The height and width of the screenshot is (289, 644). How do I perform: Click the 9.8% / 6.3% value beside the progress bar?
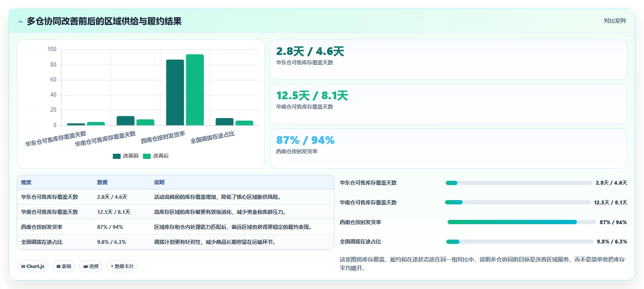[x=612, y=242]
